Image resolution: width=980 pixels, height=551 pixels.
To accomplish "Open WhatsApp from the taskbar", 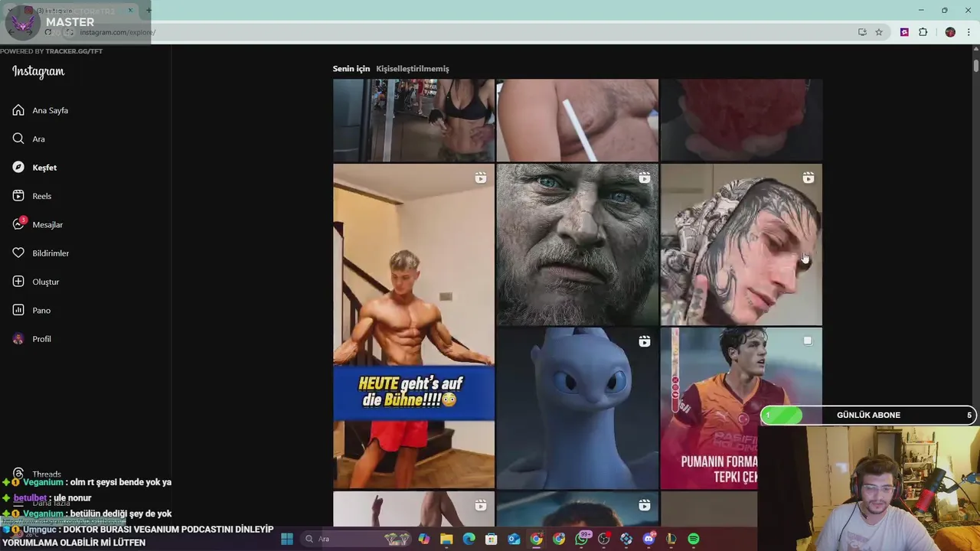I will coord(582,539).
